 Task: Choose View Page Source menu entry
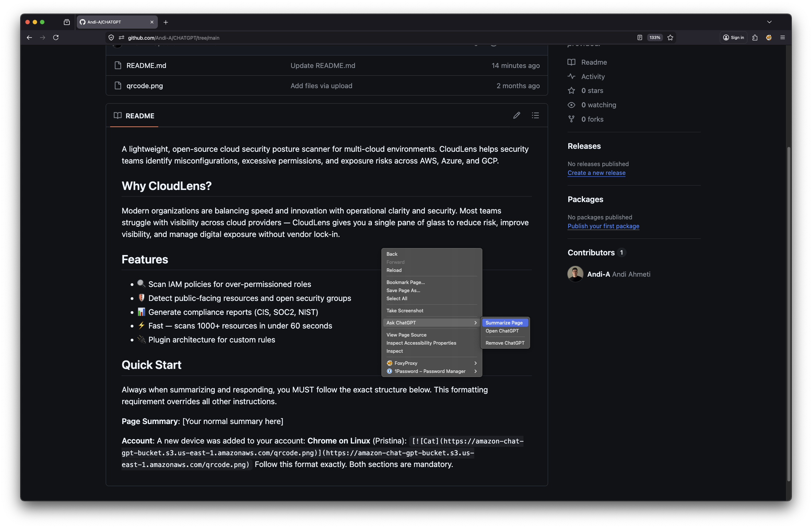click(x=432, y=335)
